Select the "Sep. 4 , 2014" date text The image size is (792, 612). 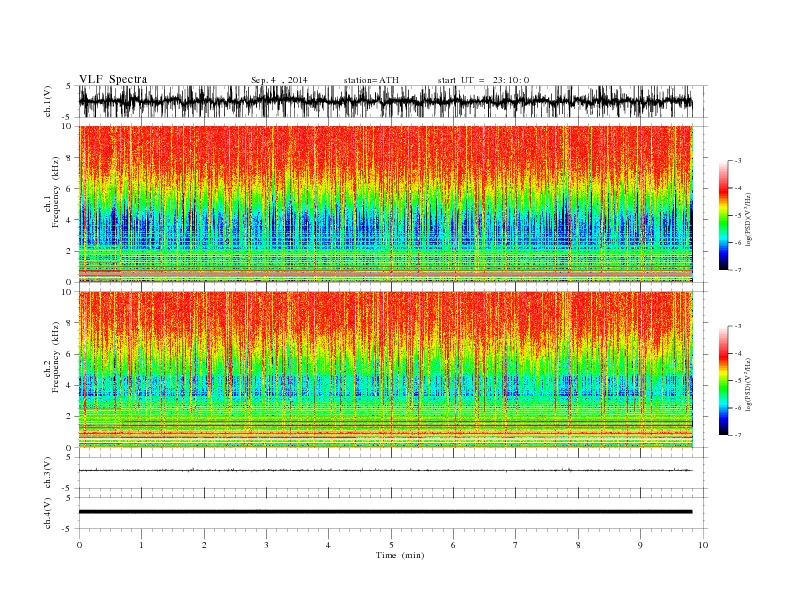[x=279, y=80]
